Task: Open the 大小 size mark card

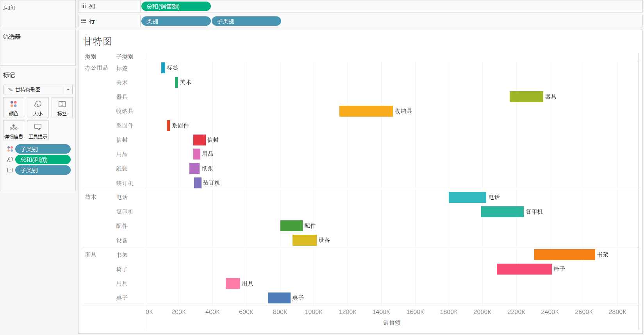Action: pos(38,107)
